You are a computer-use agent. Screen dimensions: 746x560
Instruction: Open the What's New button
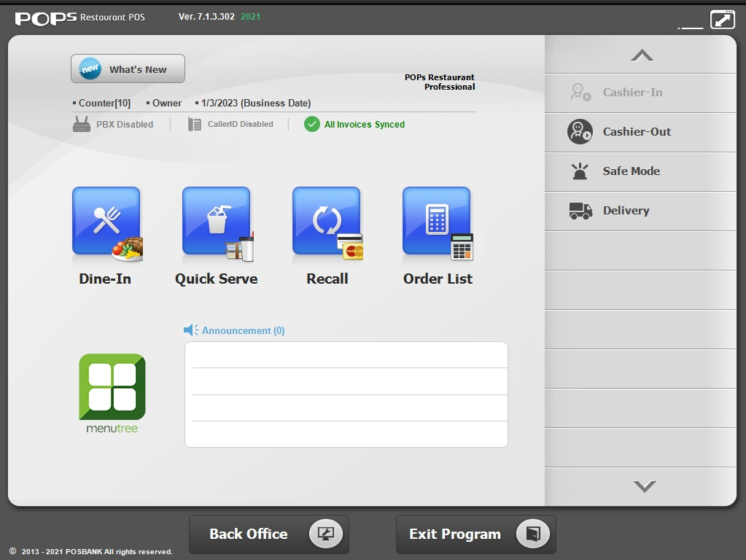click(x=128, y=69)
